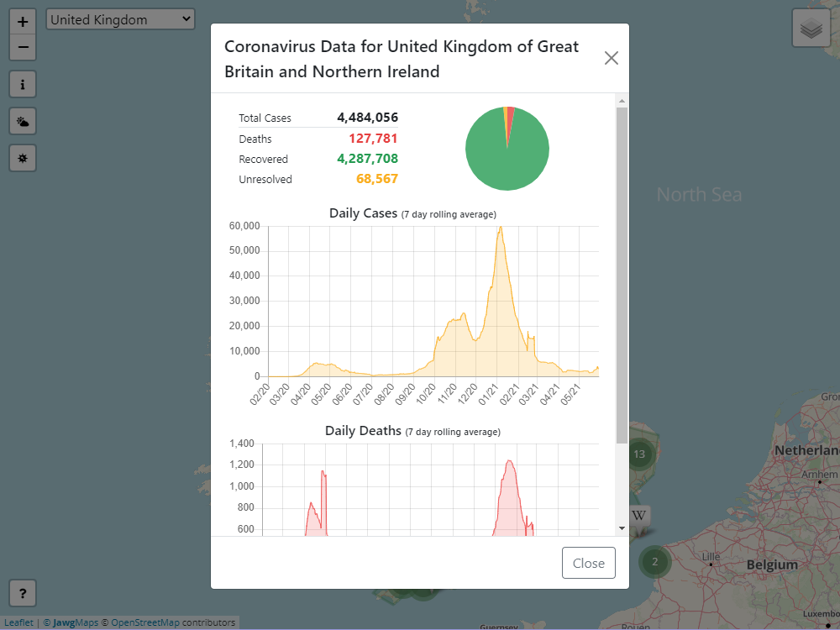The image size is (840, 630).
Task: Open the country info button
Action: click(x=23, y=84)
